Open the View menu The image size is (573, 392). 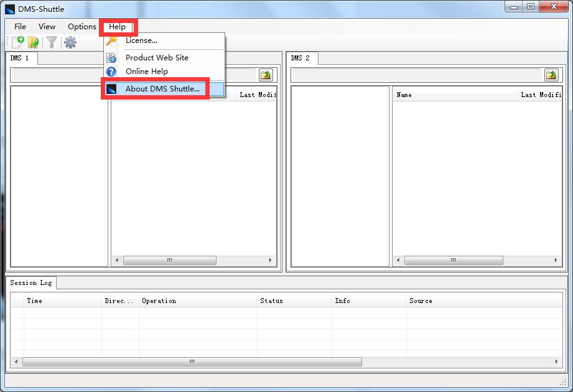[x=47, y=27]
